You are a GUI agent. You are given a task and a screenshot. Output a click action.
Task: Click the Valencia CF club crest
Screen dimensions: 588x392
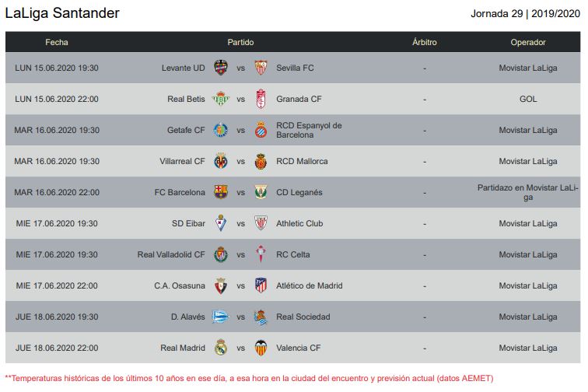click(x=261, y=348)
